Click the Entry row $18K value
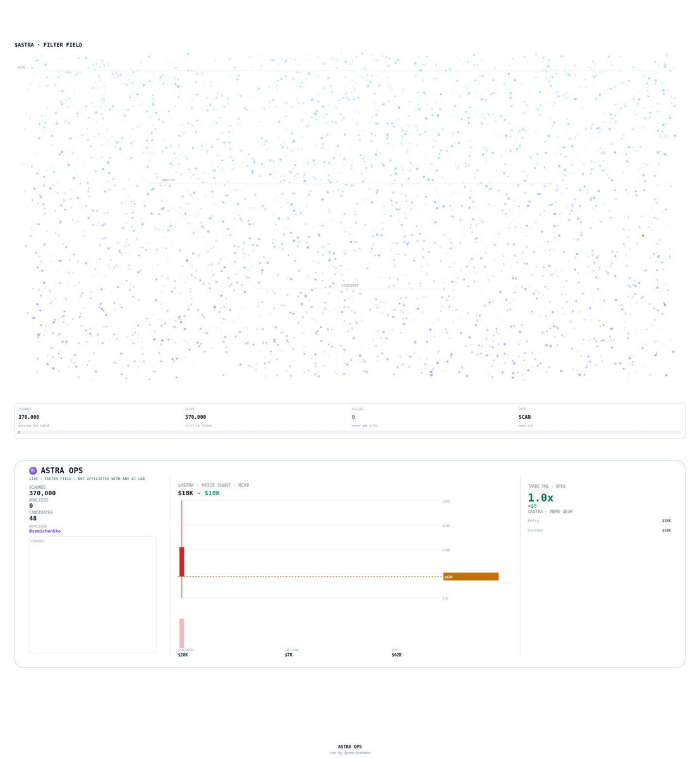Viewport: 700px width, 758px height. 667,520
